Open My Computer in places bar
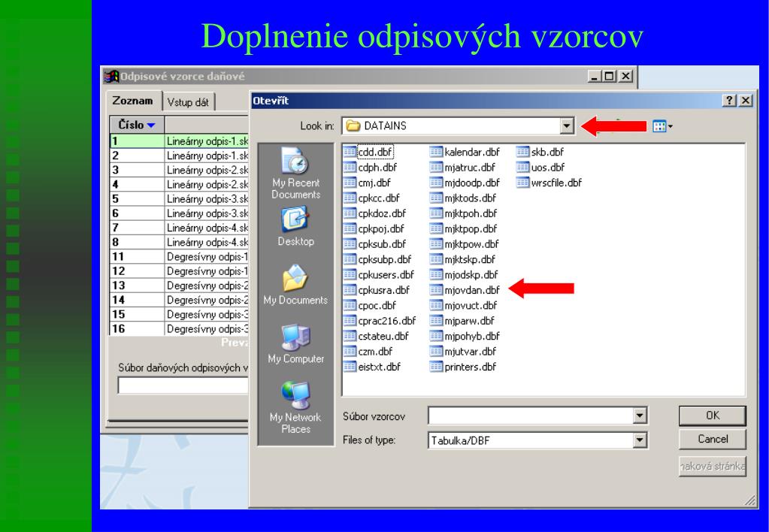Screen dimensions: 769x532 pos(295,343)
